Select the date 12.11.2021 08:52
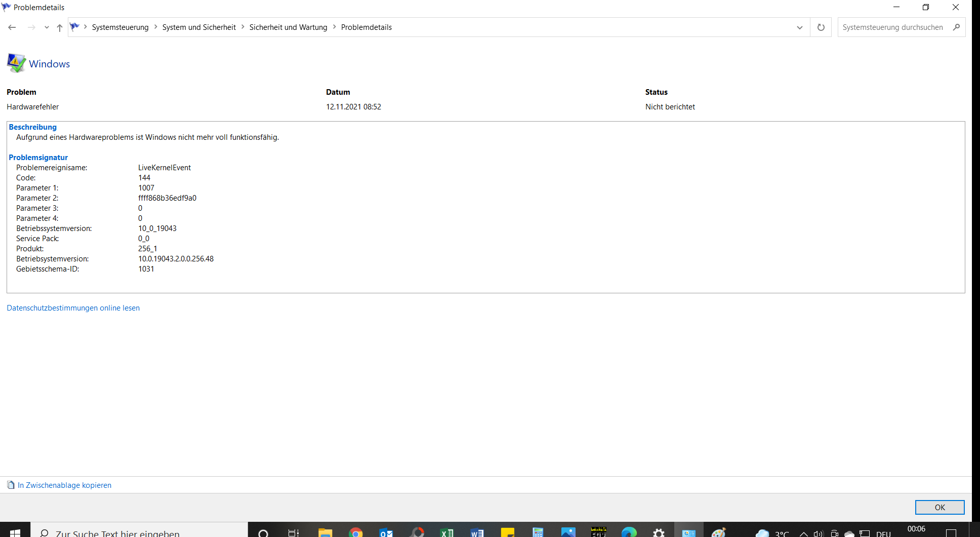 (x=353, y=107)
